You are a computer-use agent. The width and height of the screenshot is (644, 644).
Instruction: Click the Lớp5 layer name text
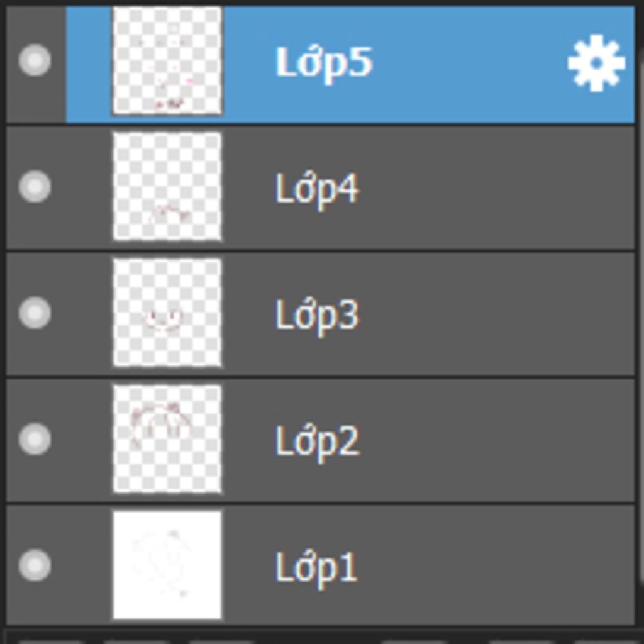click(324, 63)
